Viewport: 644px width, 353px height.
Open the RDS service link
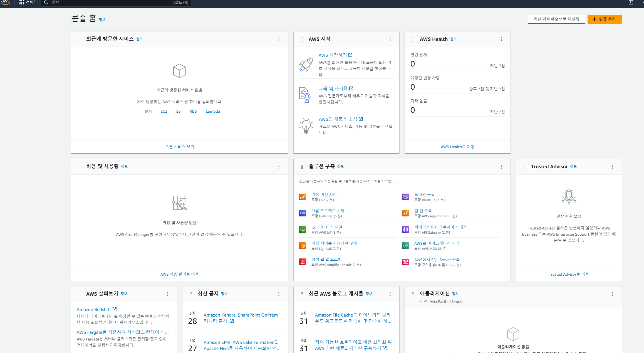(x=193, y=111)
